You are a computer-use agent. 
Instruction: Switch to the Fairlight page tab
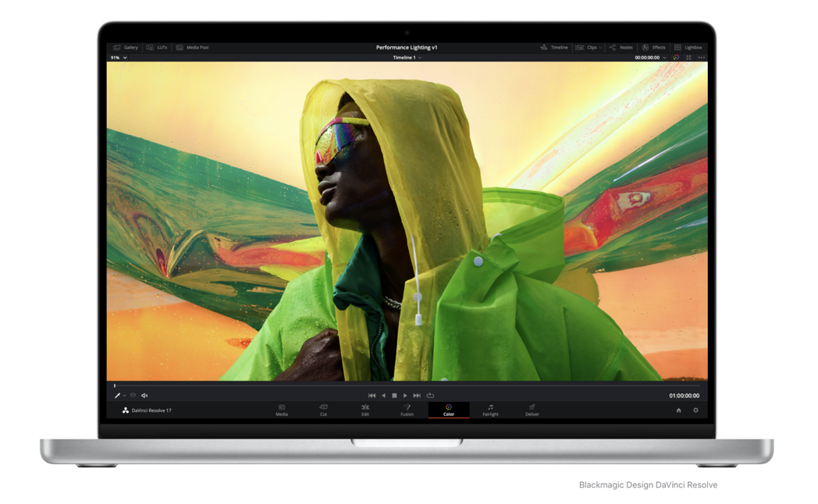[490, 410]
